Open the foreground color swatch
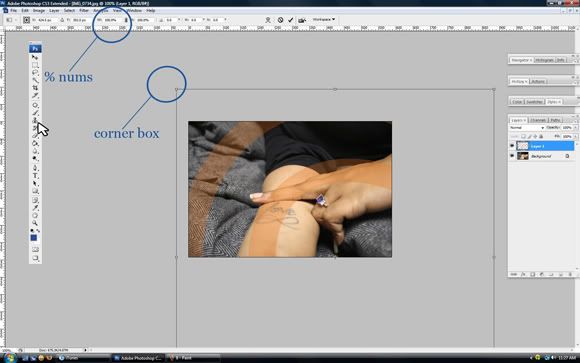 pos(34,238)
